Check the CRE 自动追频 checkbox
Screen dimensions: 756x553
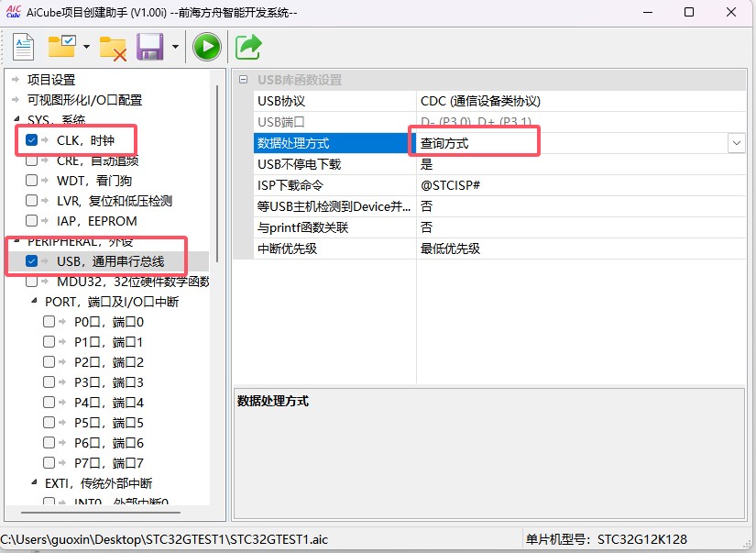[31, 160]
